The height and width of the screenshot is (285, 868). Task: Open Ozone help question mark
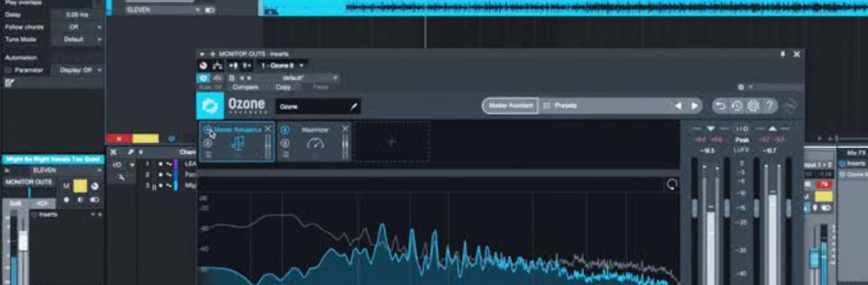tap(770, 106)
